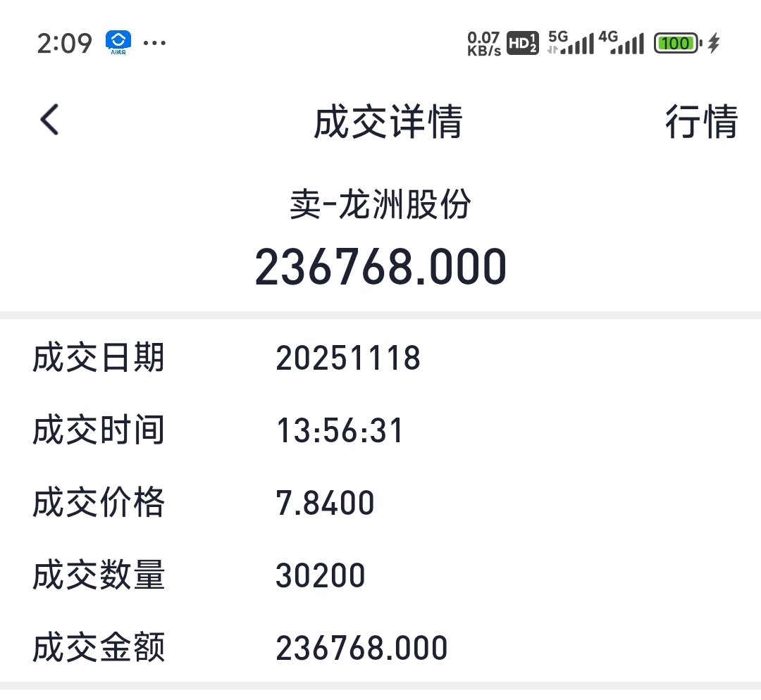The image size is (761, 700).
Task: Tap the 成交数量 label
Action: 99,575
